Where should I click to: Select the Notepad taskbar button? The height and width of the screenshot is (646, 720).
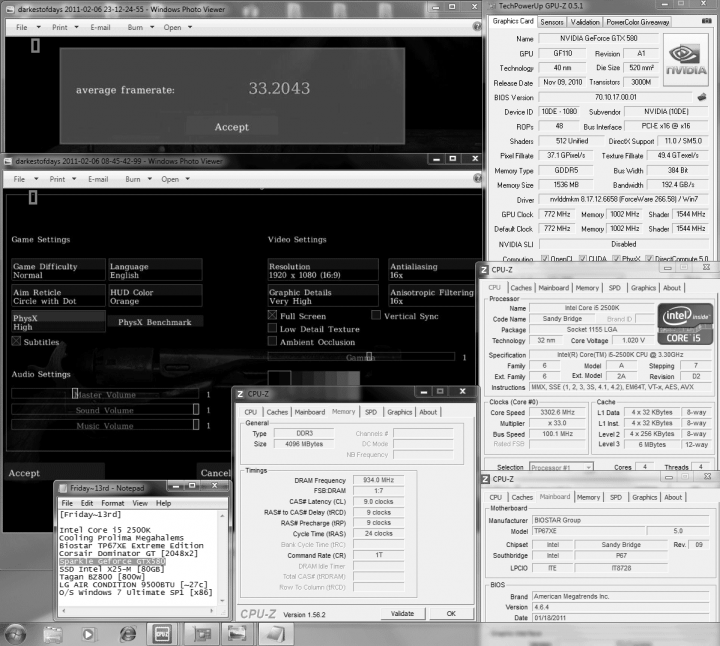(x=275, y=634)
